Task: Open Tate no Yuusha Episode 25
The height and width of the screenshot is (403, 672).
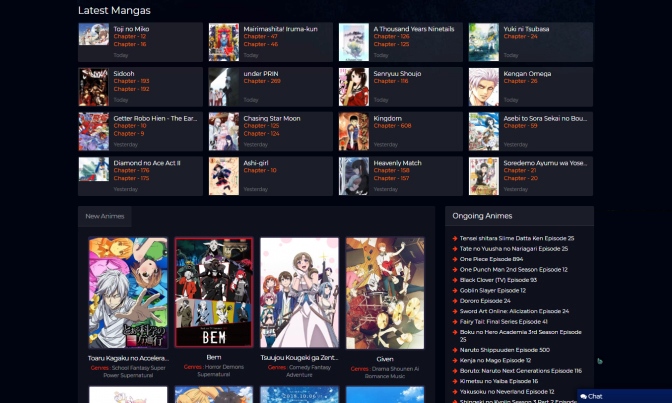Action: (x=513, y=249)
